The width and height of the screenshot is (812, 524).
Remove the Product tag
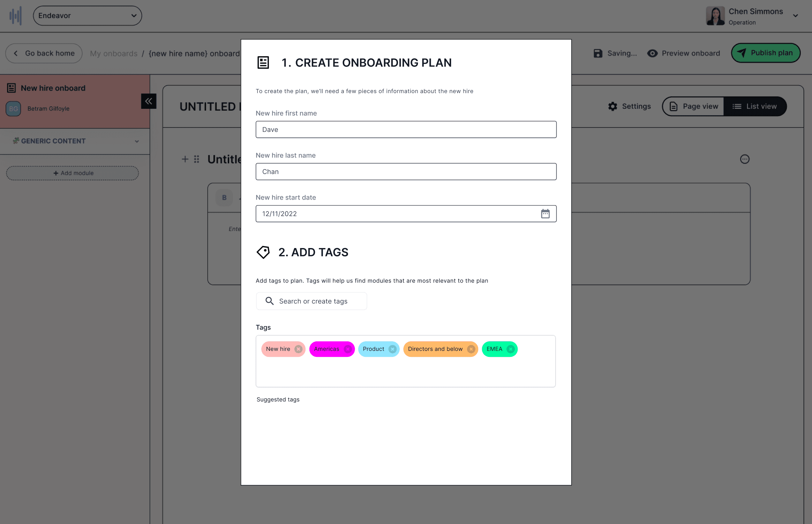tap(392, 349)
